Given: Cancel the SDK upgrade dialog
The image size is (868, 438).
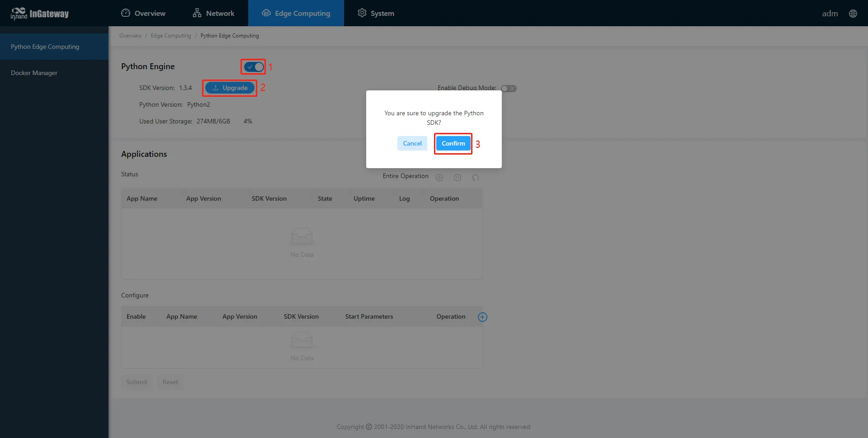Looking at the screenshot, I should pyautogui.click(x=412, y=143).
